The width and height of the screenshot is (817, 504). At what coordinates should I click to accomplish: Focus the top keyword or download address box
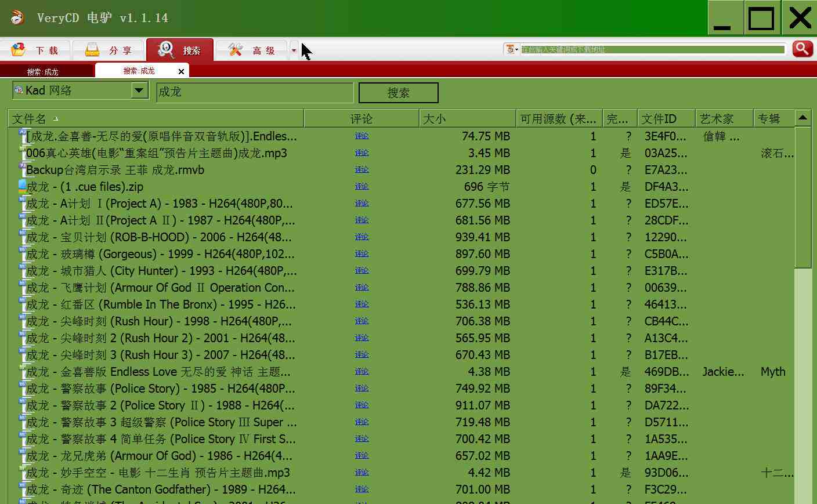(x=653, y=49)
